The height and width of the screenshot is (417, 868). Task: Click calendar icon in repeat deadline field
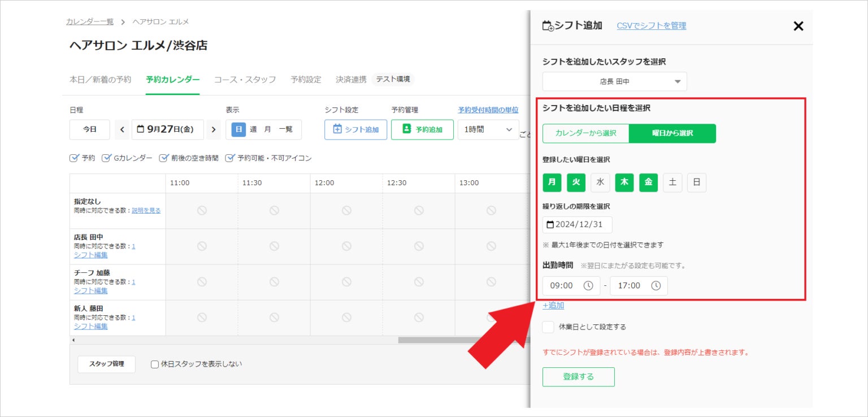(x=550, y=225)
